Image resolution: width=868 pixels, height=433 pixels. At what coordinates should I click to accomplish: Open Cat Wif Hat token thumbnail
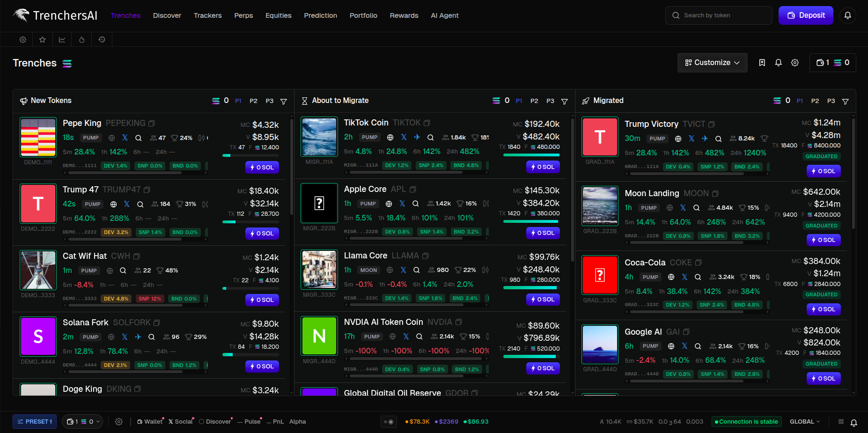pyautogui.click(x=38, y=270)
